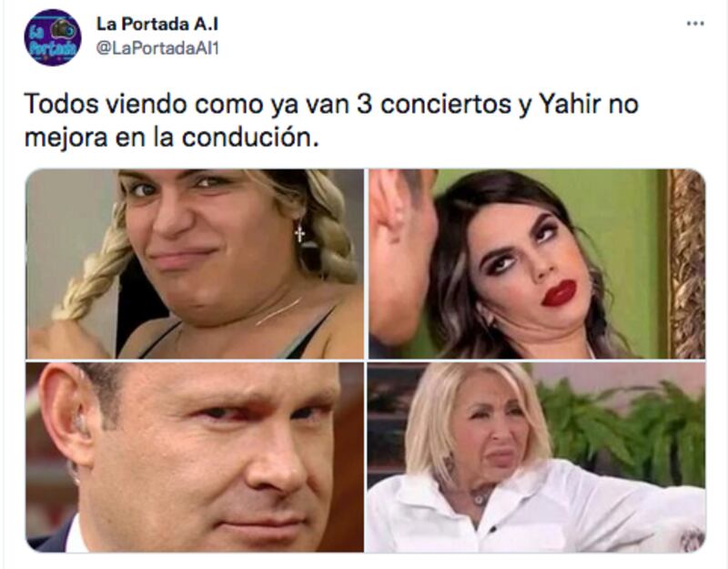Click the red lips of the dark-haired woman
This screenshot has width=728, height=569.
click(x=559, y=293)
